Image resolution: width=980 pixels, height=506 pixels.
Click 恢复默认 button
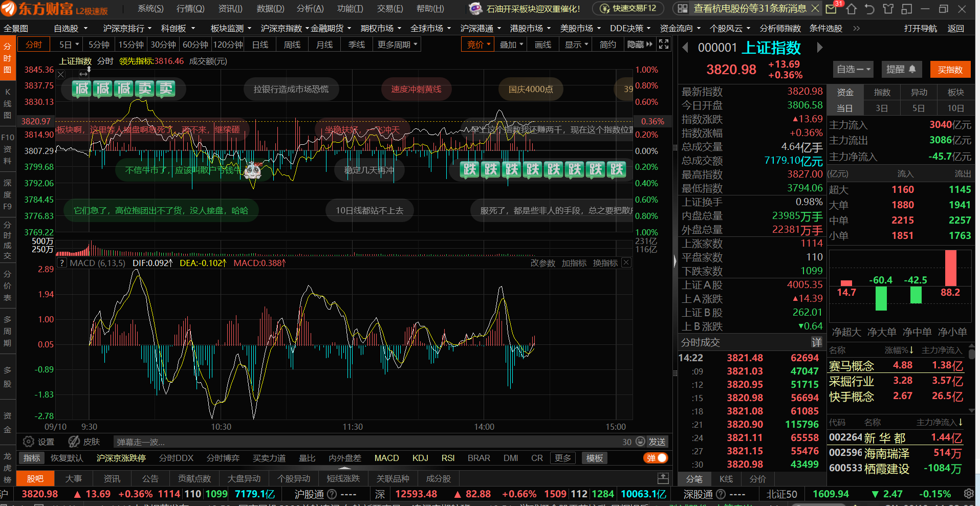click(x=67, y=458)
